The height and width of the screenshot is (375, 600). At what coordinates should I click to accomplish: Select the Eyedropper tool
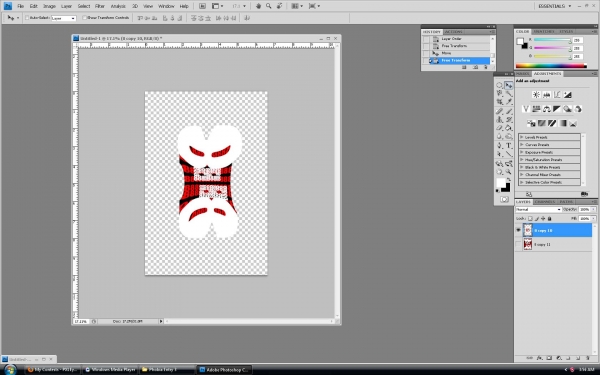pos(509,102)
